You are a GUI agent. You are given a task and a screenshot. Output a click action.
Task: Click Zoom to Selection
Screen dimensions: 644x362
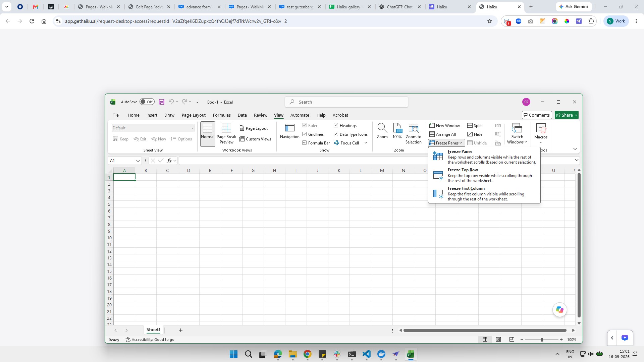[413, 134]
